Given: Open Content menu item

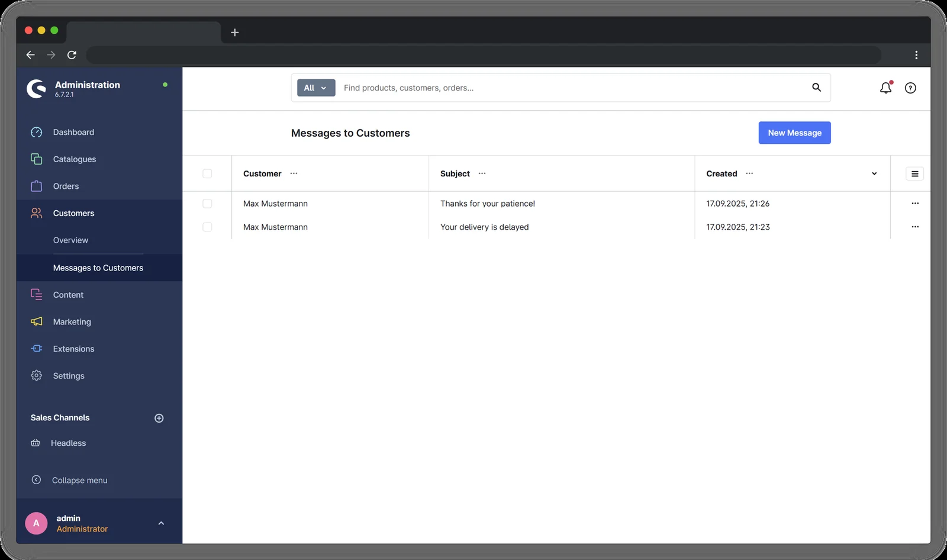Looking at the screenshot, I should pyautogui.click(x=68, y=295).
